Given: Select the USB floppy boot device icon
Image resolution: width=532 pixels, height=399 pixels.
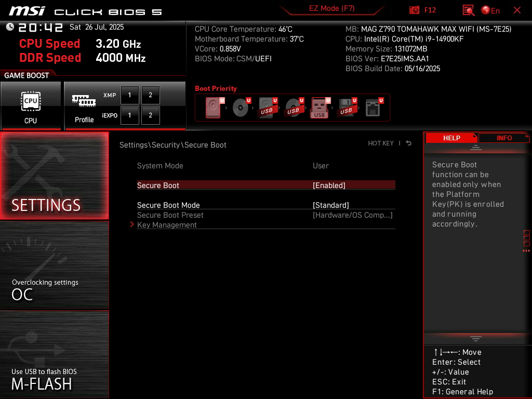Looking at the screenshot, I should pos(347,108).
